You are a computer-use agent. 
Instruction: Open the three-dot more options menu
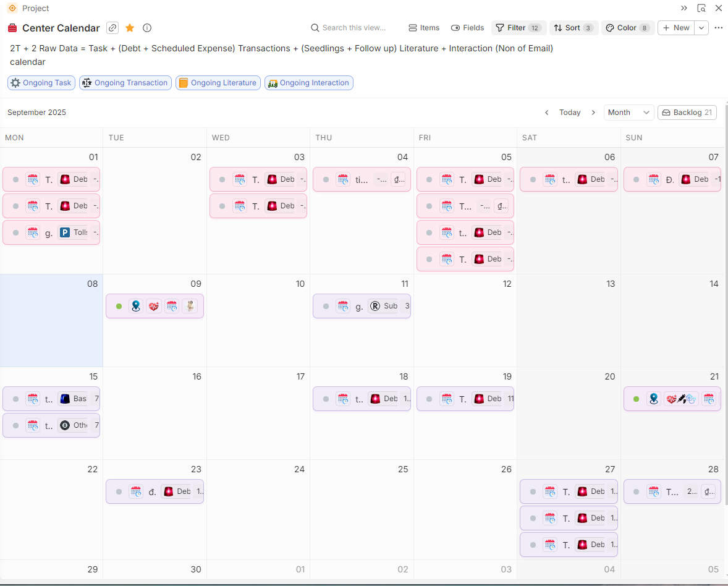click(x=719, y=28)
